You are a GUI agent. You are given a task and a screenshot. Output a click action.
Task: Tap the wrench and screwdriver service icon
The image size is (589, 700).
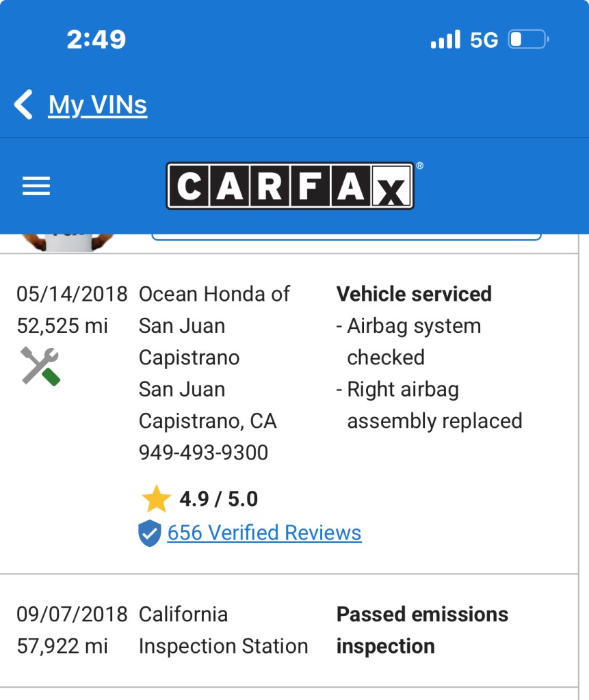click(x=40, y=366)
